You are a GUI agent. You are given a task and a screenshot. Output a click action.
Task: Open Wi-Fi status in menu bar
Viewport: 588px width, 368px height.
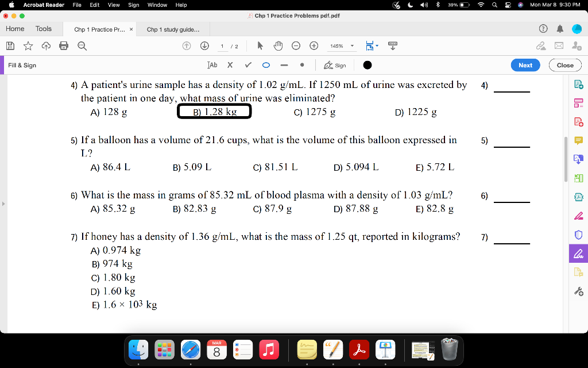click(x=481, y=5)
